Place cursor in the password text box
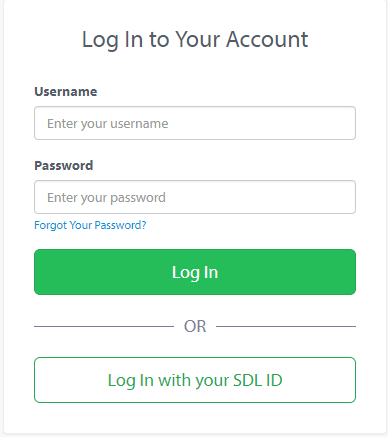This screenshot has height=437, width=388. (195, 197)
